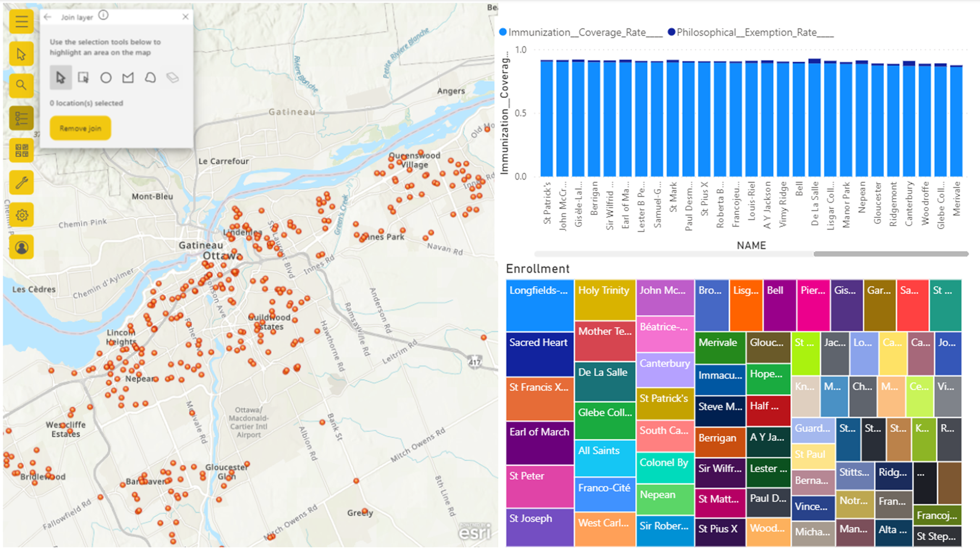Switch back to the default pointer selection tool
The width and height of the screenshot is (980, 551).
click(x=60, y=78)
